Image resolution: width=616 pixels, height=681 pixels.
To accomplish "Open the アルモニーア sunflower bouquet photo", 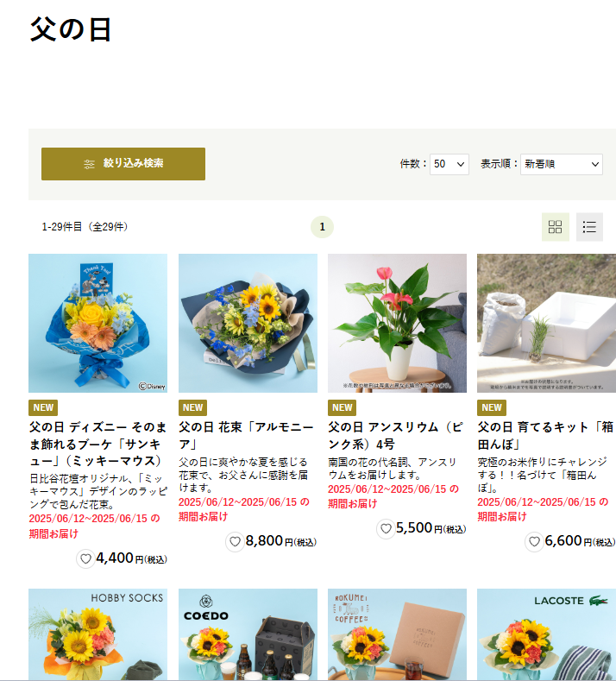I will (x=248, y=323).
